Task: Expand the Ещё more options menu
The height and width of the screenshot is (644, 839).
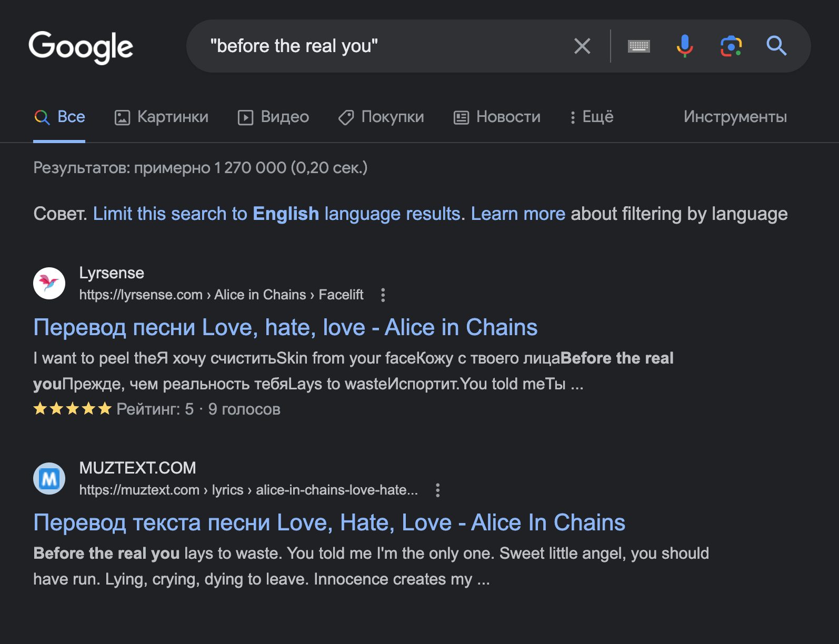Action: click(x=592, y=117)
